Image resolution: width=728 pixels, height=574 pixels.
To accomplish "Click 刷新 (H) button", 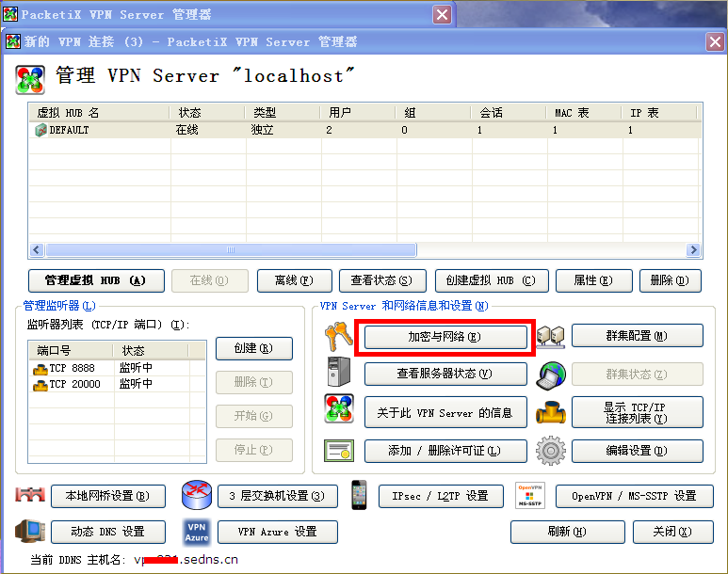I will click(x=568, y=532).
